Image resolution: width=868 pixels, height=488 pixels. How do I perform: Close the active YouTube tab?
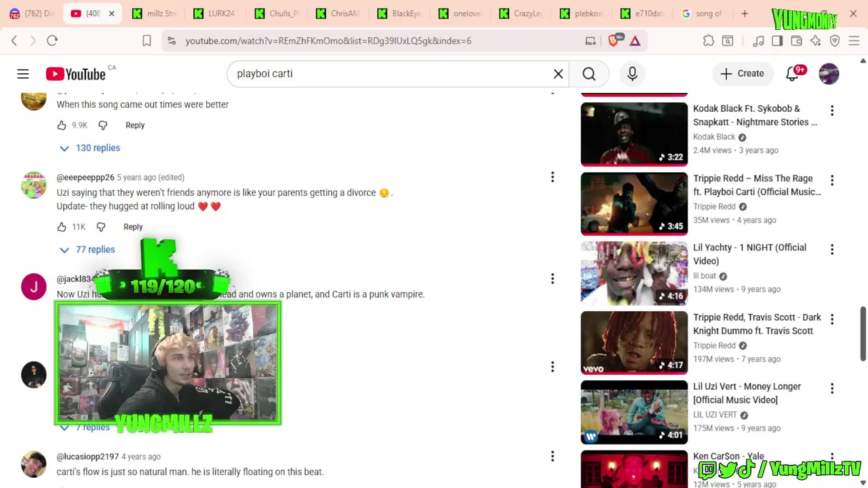pos(111,14)
